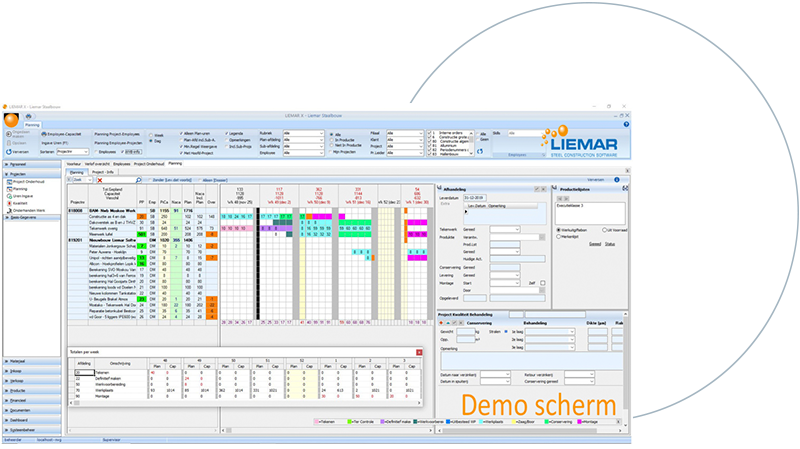Click the Tekenen pink legend swatch

(x=317, y=422)
